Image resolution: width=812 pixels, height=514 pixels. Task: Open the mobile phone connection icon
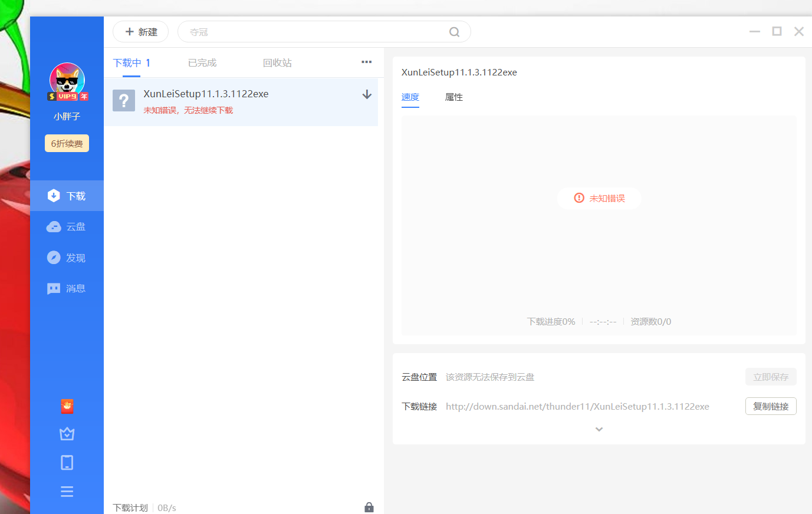click(67, 462)
